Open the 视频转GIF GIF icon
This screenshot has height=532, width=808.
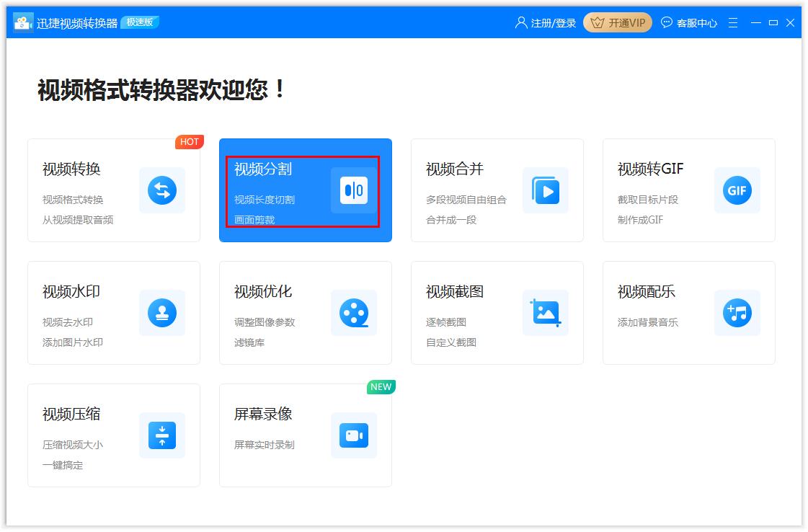(737, 190)
